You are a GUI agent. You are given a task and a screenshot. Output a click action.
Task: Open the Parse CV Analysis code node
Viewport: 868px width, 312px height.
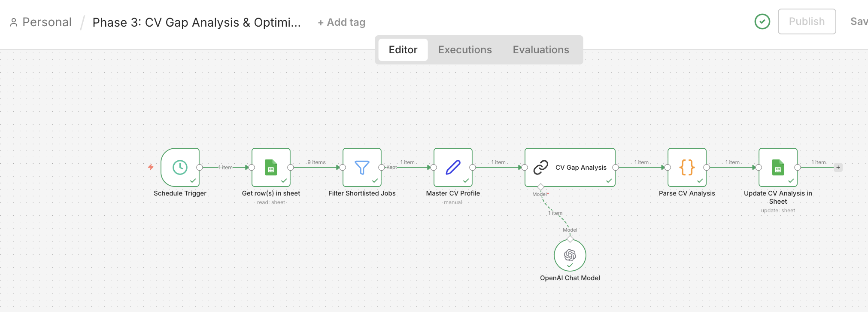click(x=687, y=167)
